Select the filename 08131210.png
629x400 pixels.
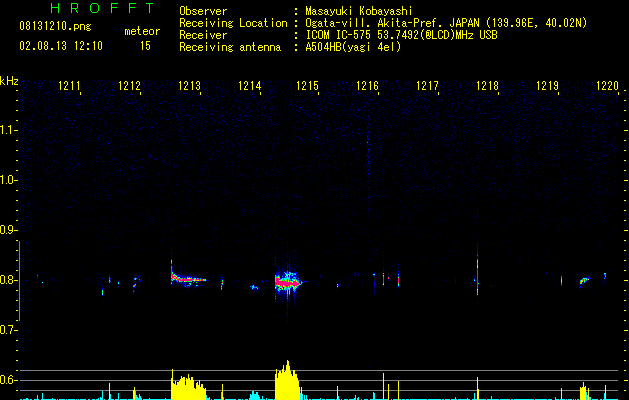tap(55, 27)
